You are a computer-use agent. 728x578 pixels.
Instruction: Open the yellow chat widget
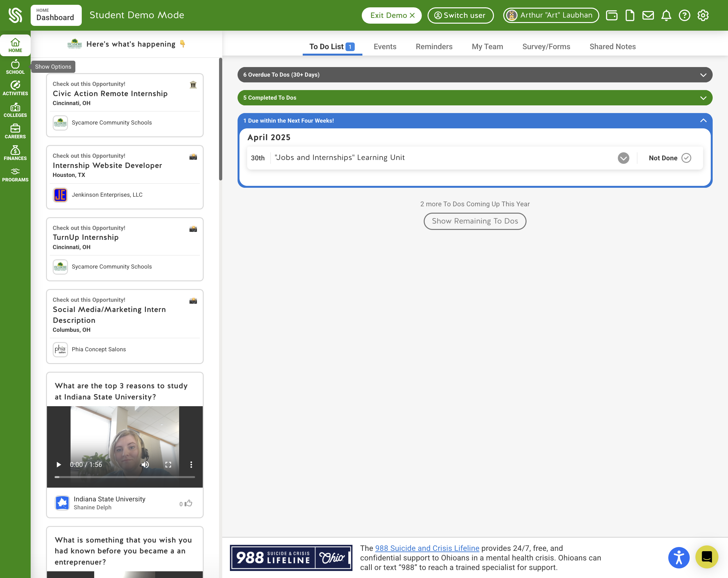pyautogui.click(x=707, y=557)
